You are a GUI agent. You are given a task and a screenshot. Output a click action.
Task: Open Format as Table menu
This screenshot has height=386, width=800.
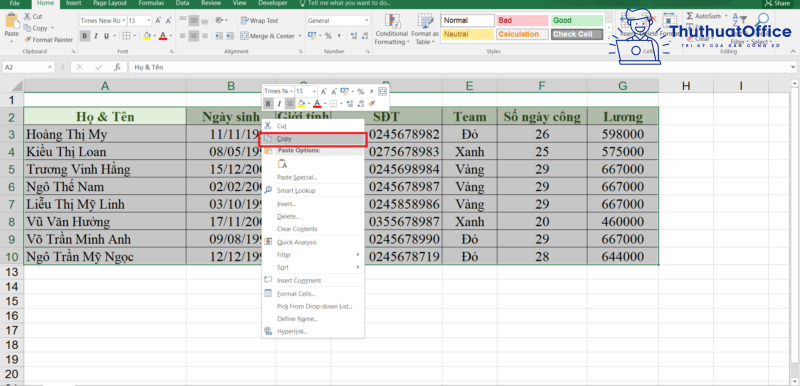click(425, 30)
